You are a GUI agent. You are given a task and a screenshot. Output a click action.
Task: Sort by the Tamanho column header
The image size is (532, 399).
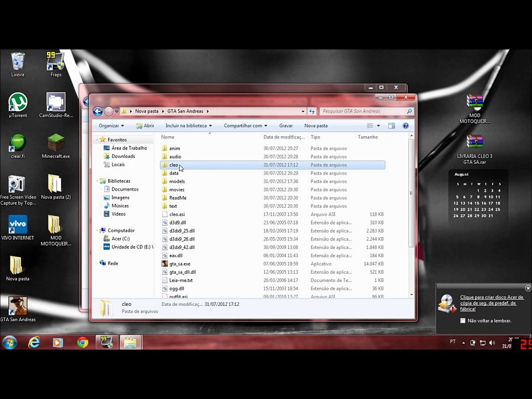click(371, 137)
